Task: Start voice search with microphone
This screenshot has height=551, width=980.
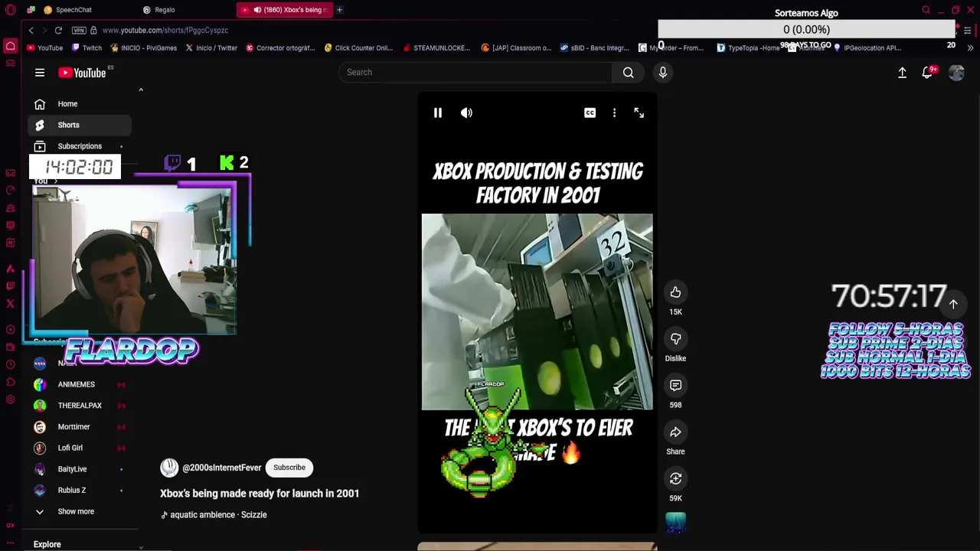Action: click(x=662, y=72)
